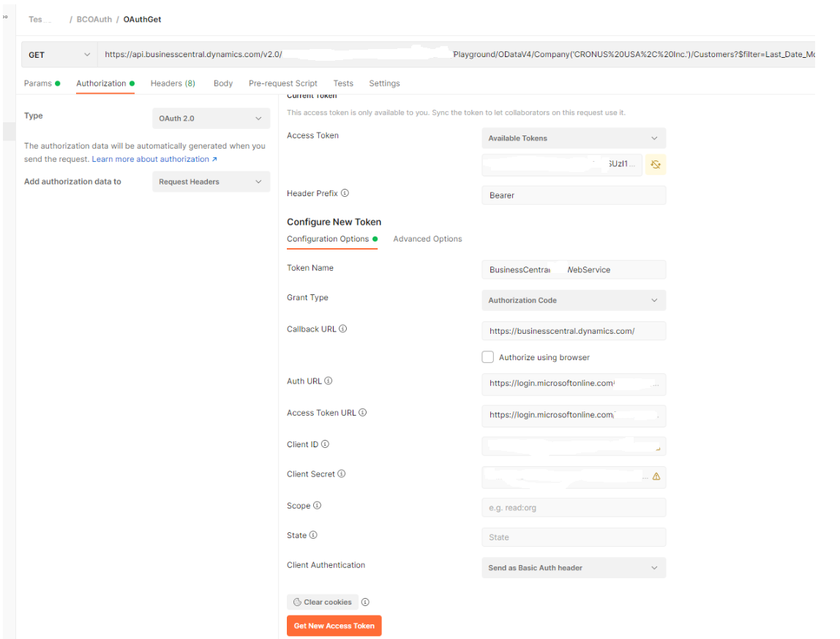Click the Clear cookies button
The width and height of the screenshot is (840, 639).
323,602
